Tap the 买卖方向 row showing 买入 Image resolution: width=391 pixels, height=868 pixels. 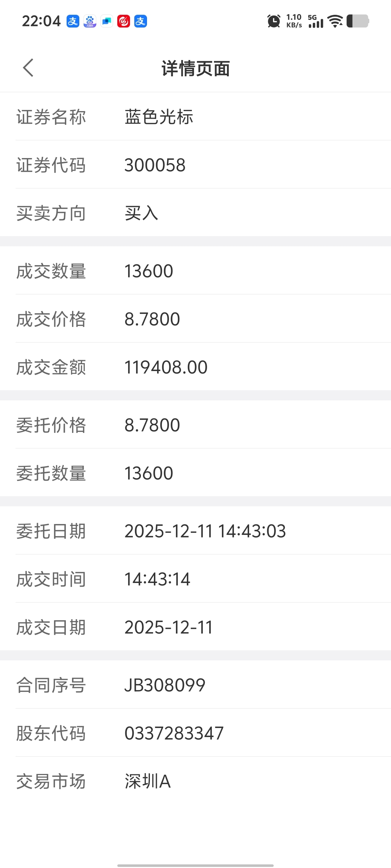(x=195, y=213)
